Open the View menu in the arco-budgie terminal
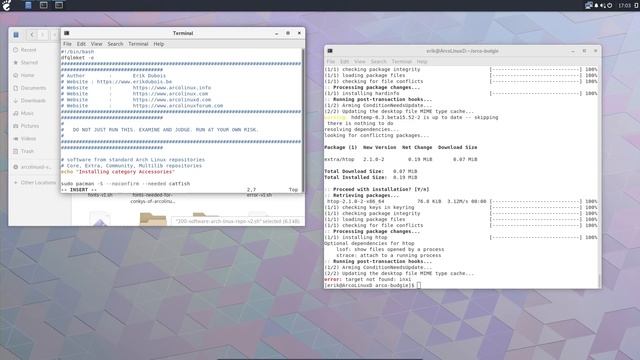The image size is (640, 360). [360, 62]
